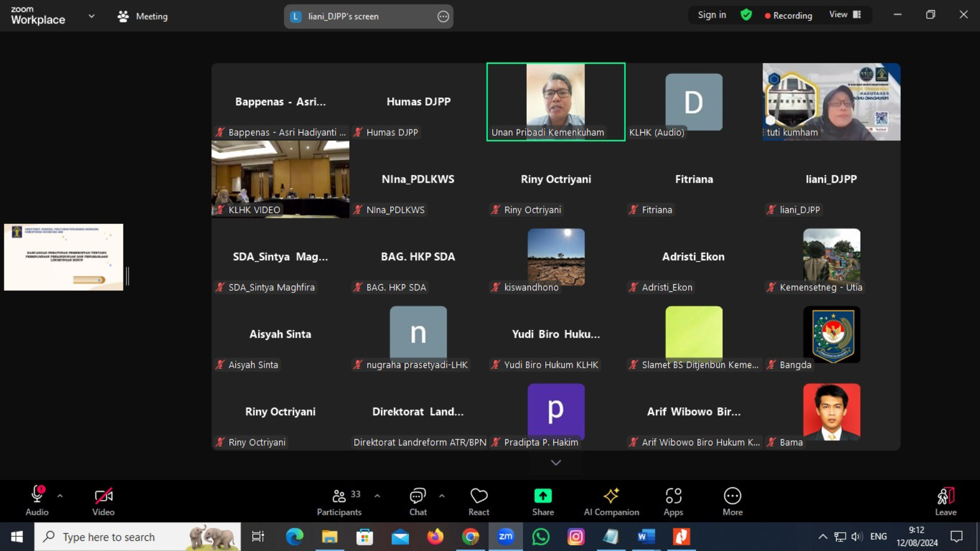Open Task View in the taskbar
This screenshot has height=551, width=980.
(258, 537)
